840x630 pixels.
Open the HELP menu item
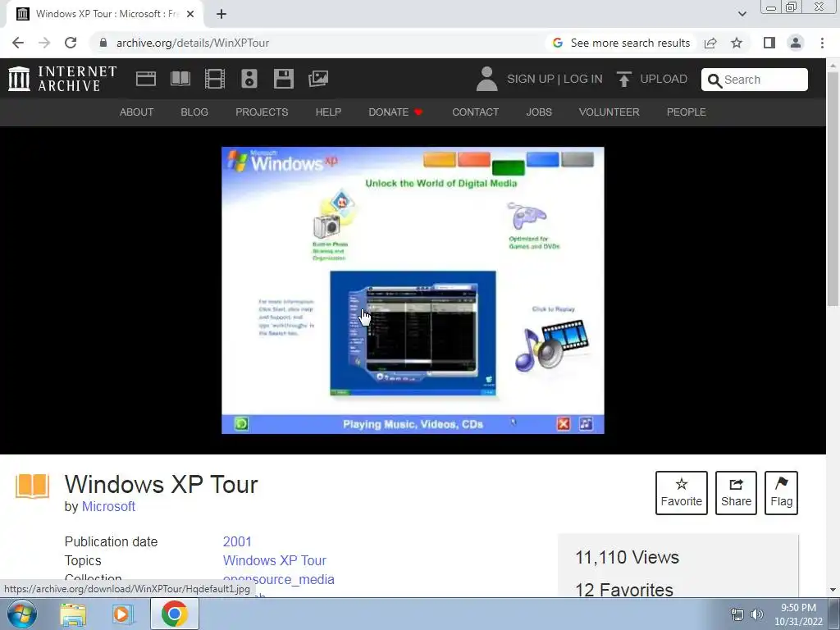pyautogui.click(x=328, y=112)
